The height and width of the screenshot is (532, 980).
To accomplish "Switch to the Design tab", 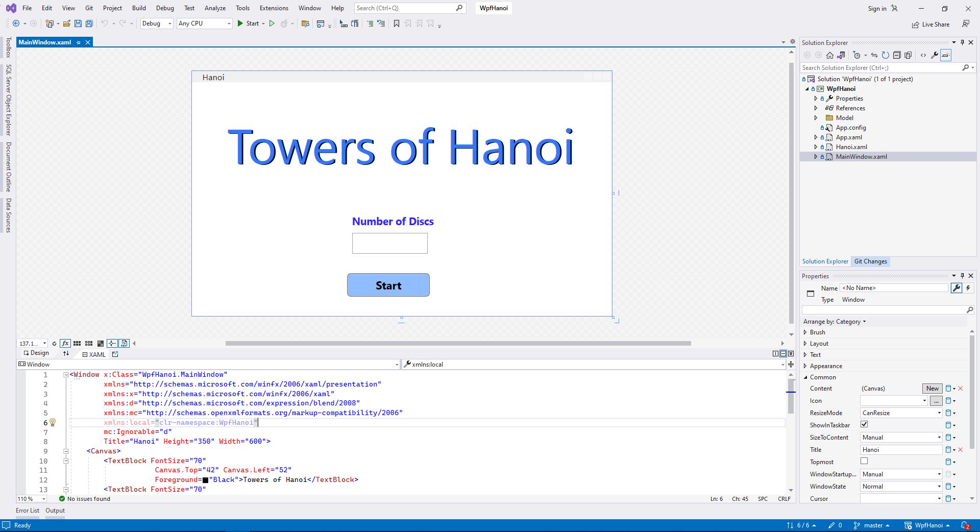I will (36, 353).
